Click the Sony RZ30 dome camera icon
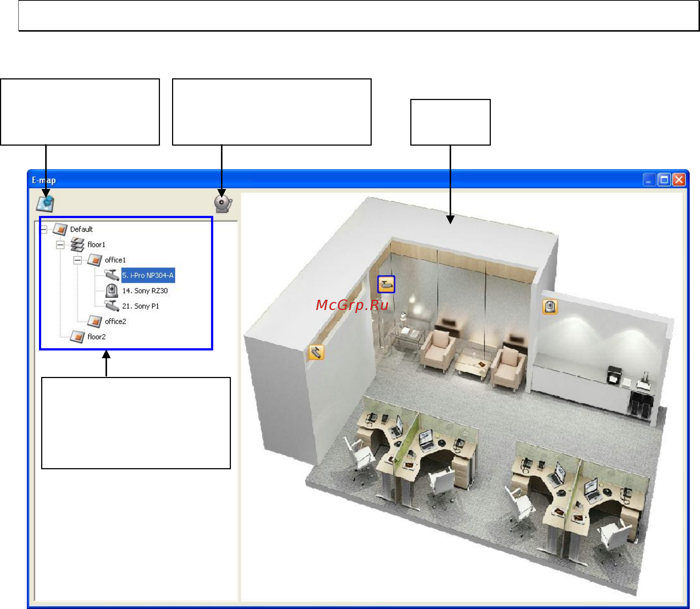Screen dimensions: 700x609 (x=112, y=291)
